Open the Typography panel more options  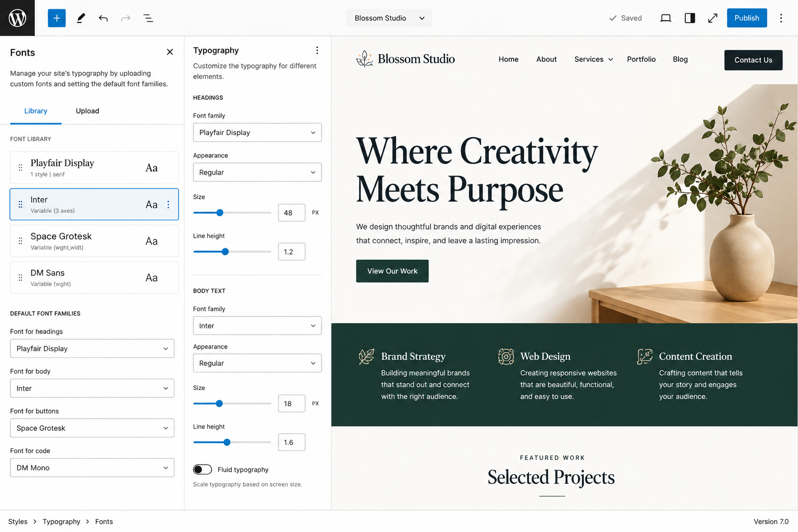coord(317,50)
